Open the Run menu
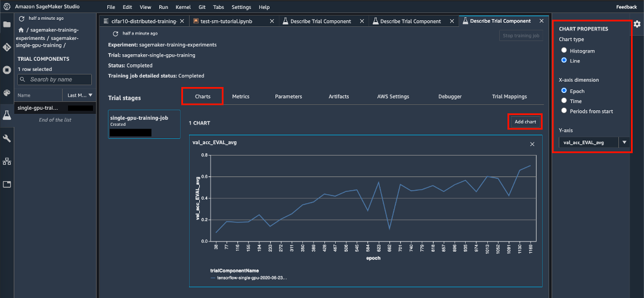The height and width of the screenshot is (298, 644). (x=163, y=7)
